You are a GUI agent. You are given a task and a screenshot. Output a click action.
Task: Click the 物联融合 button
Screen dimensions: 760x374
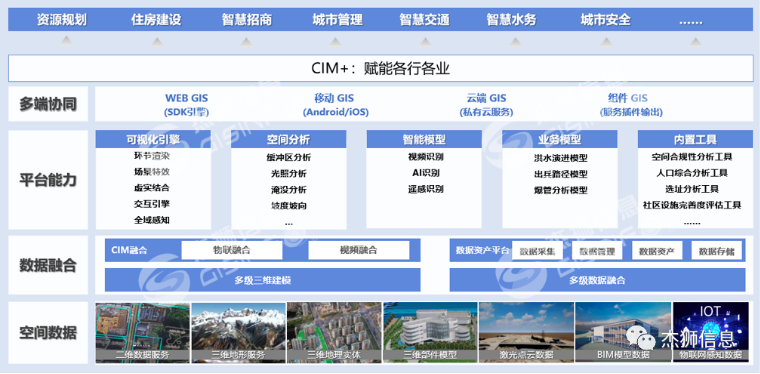[232, 250]
